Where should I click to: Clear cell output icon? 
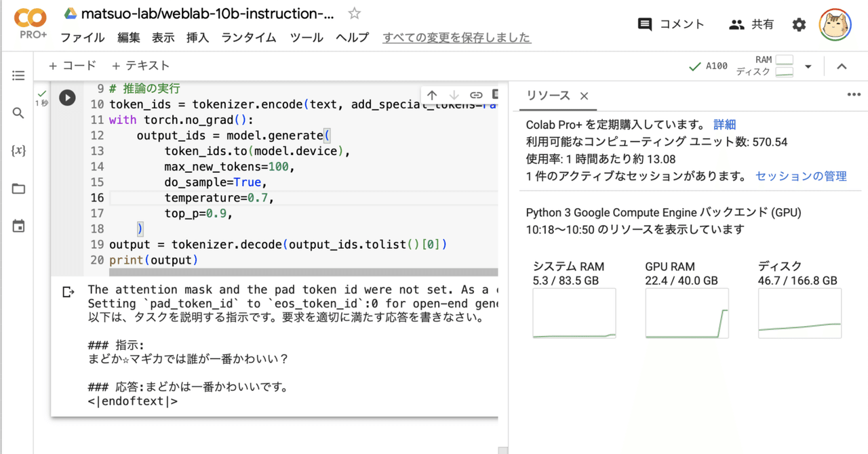pyautogui.click(x=68, y=292)
